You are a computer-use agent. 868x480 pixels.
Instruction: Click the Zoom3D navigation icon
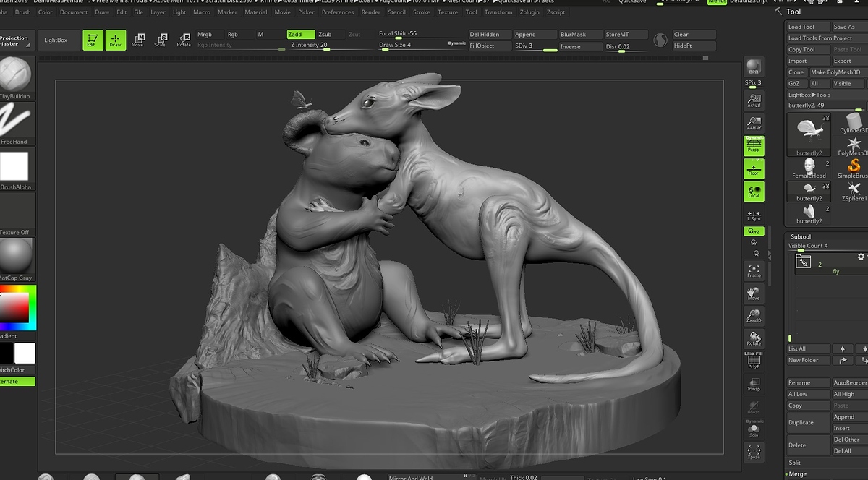click(x=754, y=315)
